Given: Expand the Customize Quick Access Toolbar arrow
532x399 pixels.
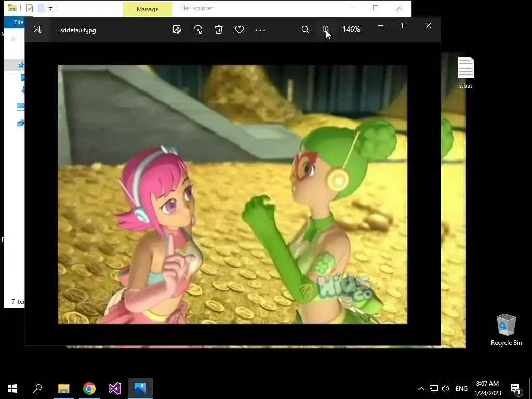Looking at the screenshot, I should click(x=50, y=8).
